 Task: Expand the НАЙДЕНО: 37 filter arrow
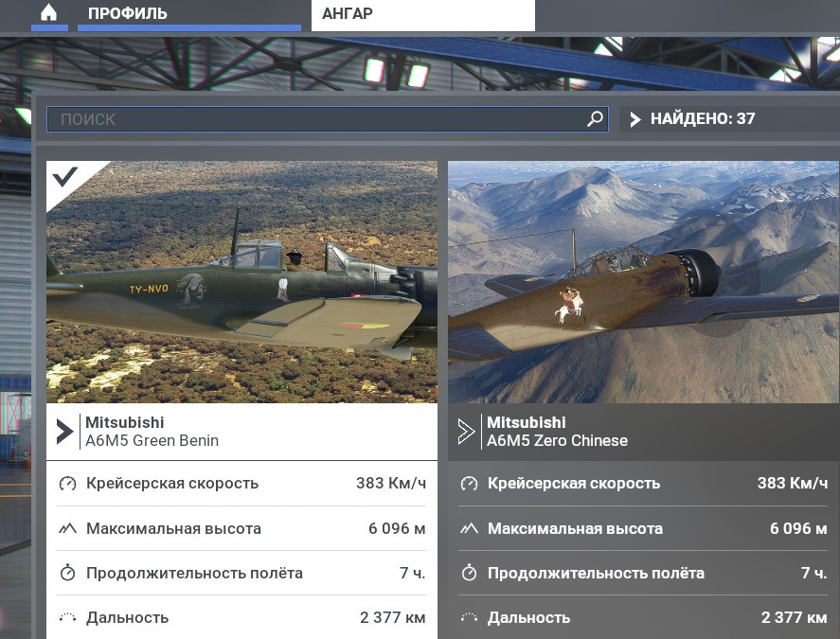pyautogui.click(x=634, y=119)
